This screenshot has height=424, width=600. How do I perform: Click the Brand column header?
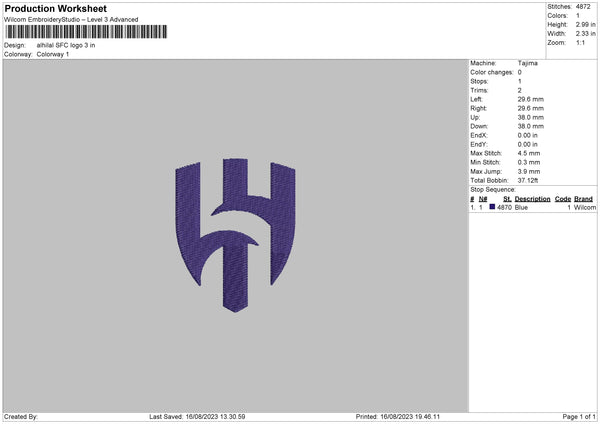click(x=584, y=199)
